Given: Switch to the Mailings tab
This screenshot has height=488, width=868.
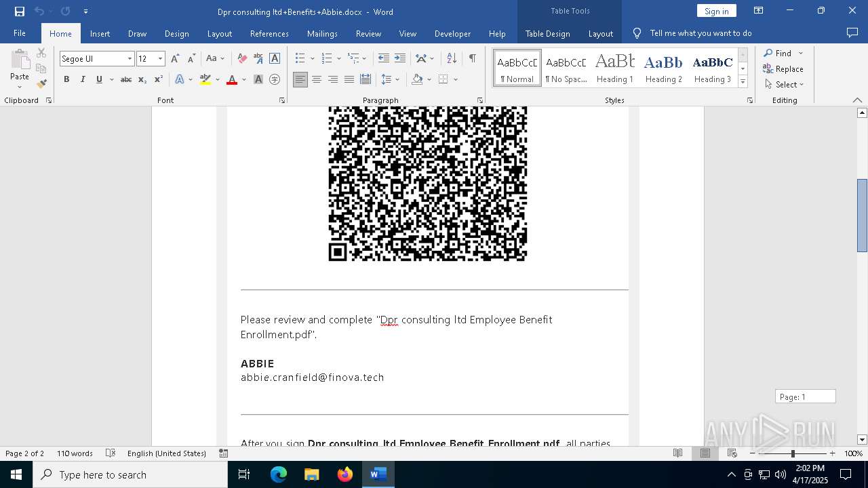Looking at the screenshot, I should 322,33.
